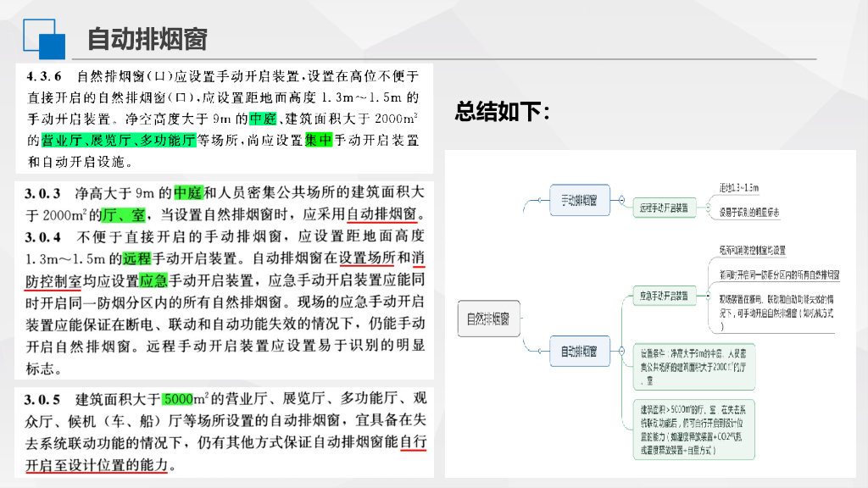The image size is (868, 488).
Task: Click the leaf text 设易于识别的明显标志
Action: pyautogui.click(x=749, y=213)
